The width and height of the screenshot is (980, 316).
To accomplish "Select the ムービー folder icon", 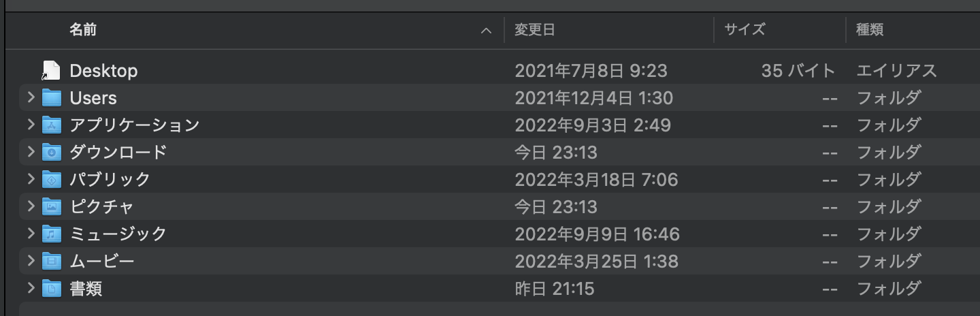I will [52, 262].
